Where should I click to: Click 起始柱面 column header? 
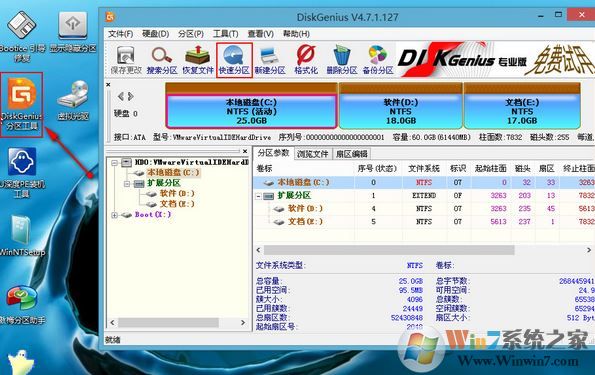[x=490, y=169]
